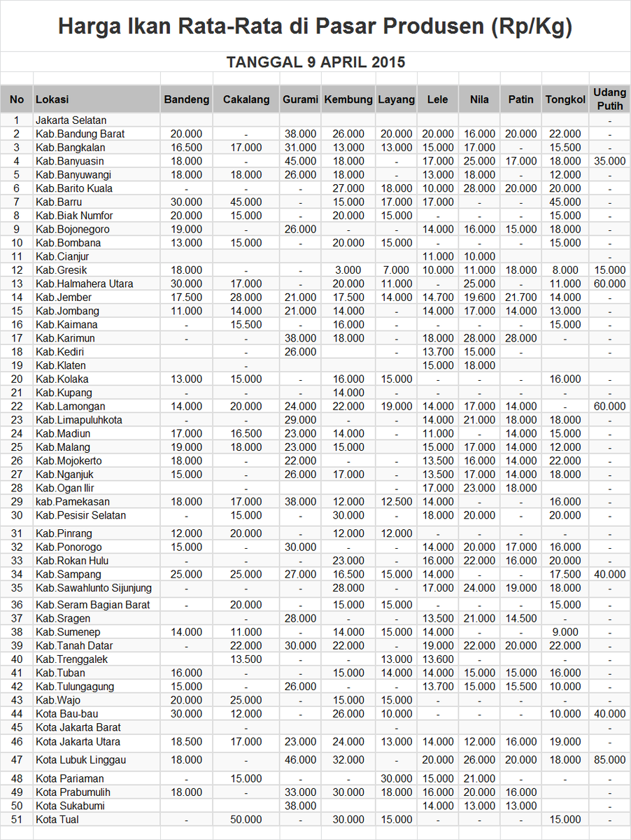Select Gurami price 29.000 in Kab.Limapuluhkota row

click(x=301, y=421)
